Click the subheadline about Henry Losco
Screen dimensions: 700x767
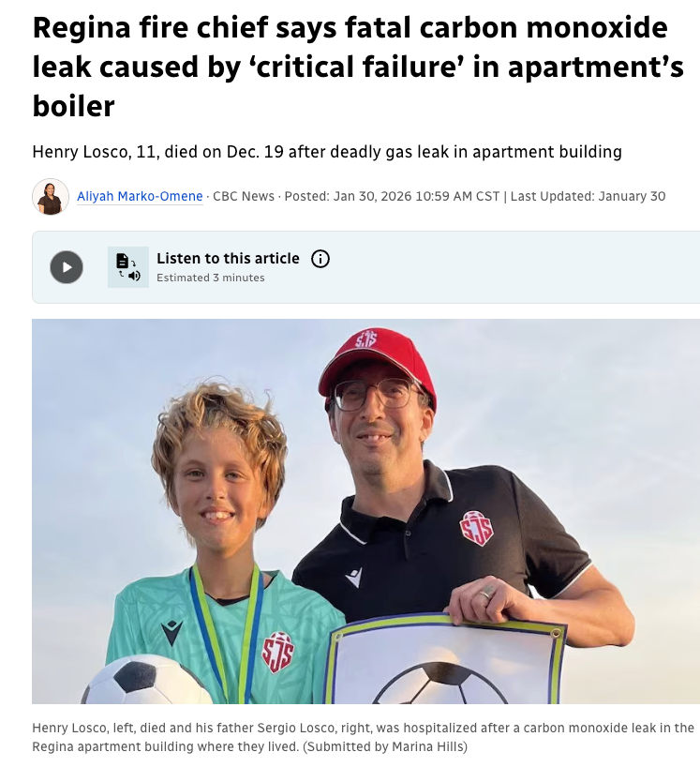[x=327, y=152]
